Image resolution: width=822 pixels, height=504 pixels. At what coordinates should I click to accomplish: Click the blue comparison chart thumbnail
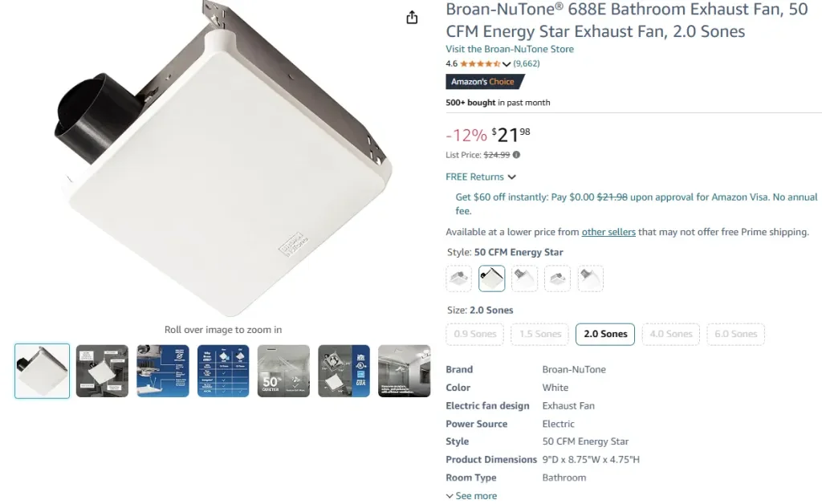223,371
